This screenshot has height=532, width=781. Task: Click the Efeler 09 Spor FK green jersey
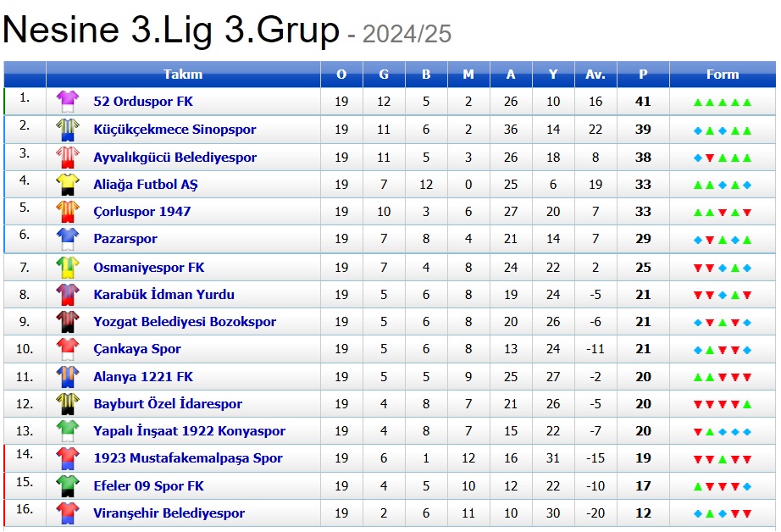click(x=67, y=485)
